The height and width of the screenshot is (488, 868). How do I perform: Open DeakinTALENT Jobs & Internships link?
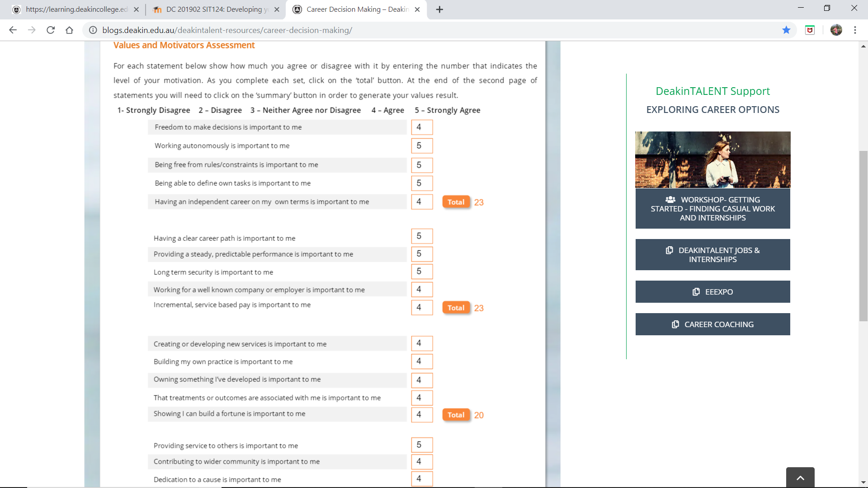[712, 255]
